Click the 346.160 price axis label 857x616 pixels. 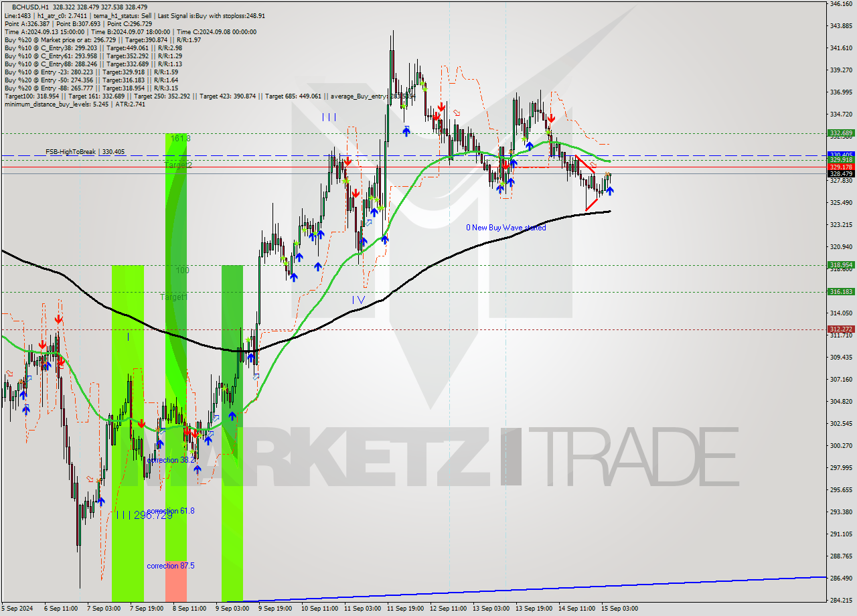[x=841, y=4]
